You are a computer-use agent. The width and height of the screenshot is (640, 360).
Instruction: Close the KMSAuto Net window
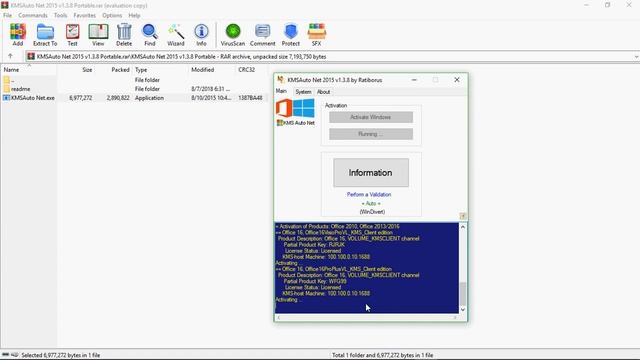click(457, 80)
